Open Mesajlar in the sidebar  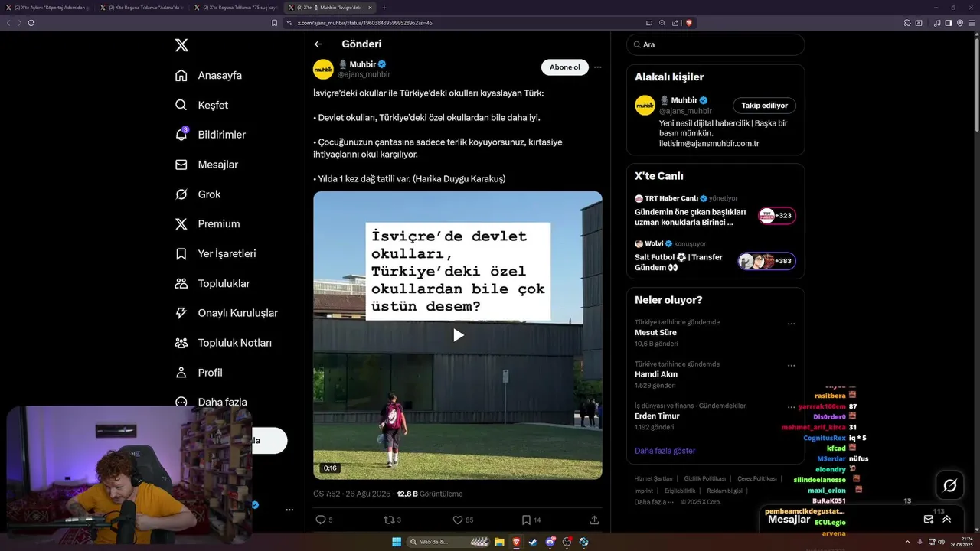pyautogui.click(x=206, y=165)
